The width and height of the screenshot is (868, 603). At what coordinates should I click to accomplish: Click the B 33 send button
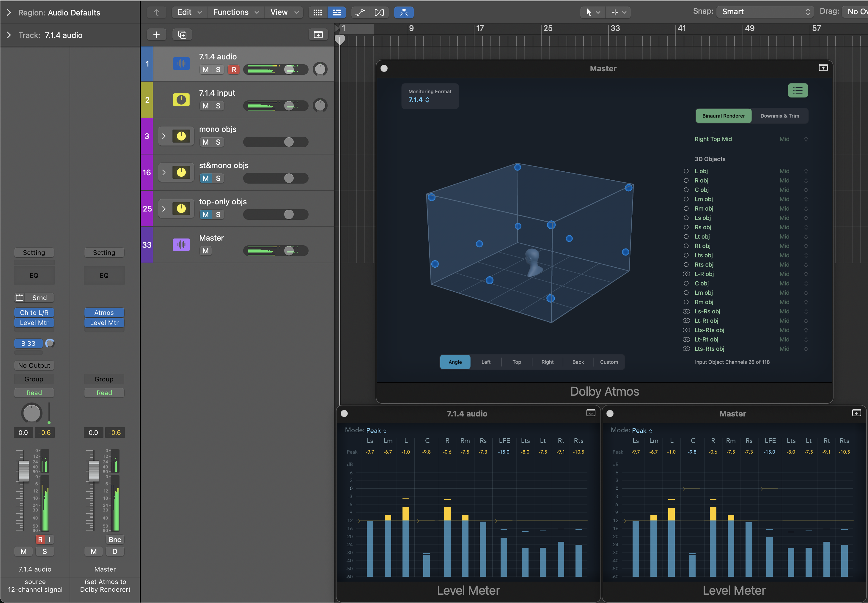pyautogui.click(x=28, y=343)
